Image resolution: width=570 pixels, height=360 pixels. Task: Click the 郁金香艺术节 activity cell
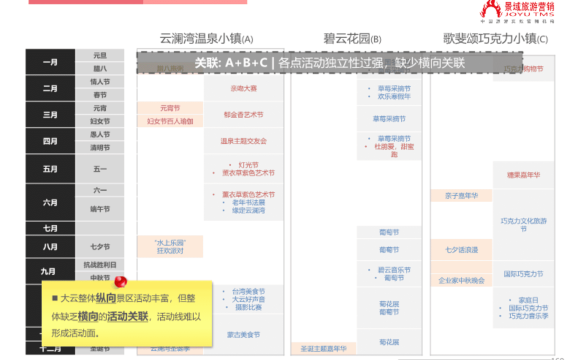tap(244, 115)
